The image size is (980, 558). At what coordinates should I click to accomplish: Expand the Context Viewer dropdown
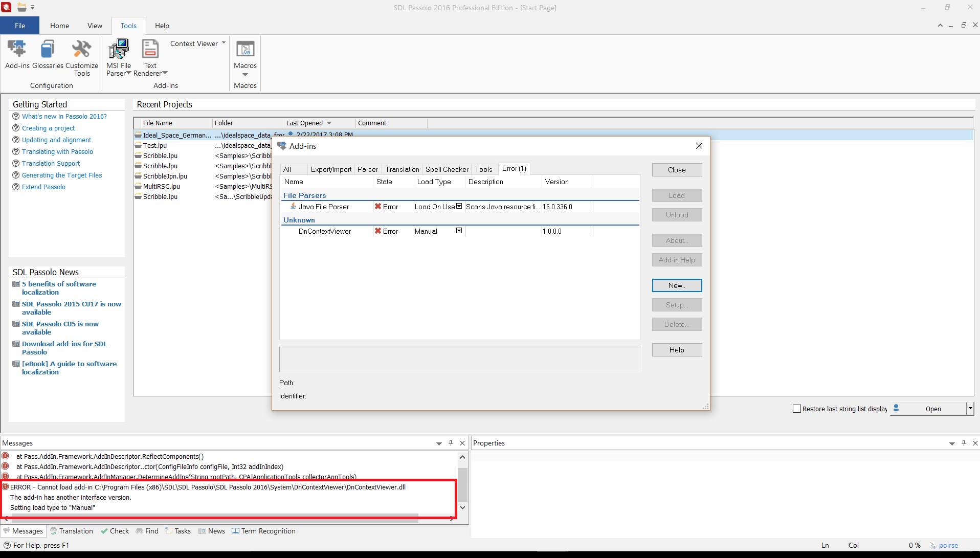click(x=224, y=43)
